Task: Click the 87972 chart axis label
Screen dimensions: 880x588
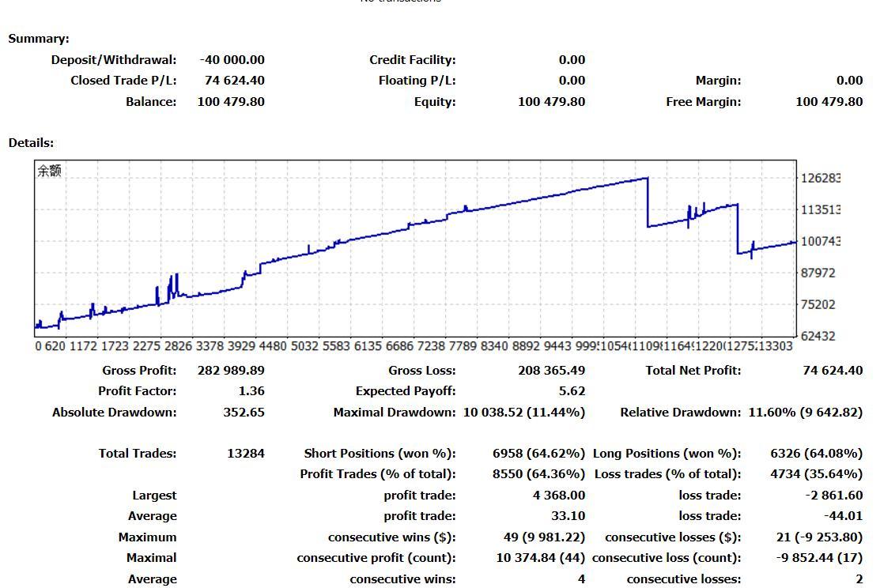Action: pos(818,273)
